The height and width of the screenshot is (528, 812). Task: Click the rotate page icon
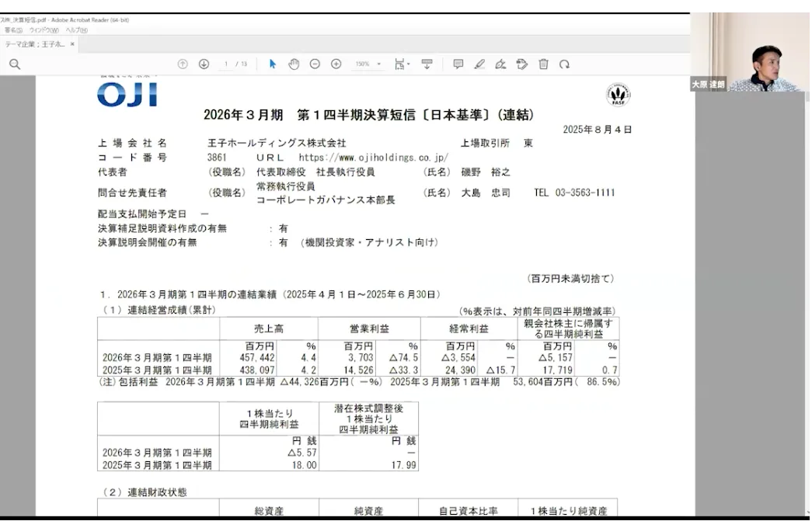564,64
